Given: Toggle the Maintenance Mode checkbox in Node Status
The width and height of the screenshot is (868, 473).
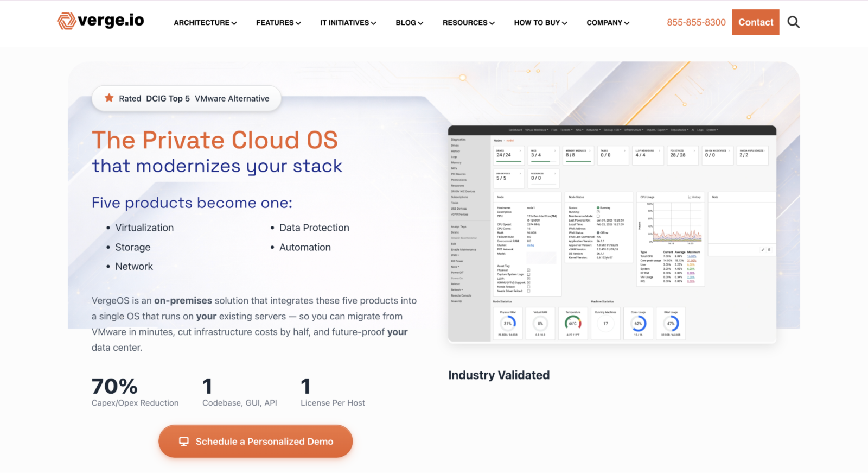Looking at the screenshot, I should coord(598,216).
